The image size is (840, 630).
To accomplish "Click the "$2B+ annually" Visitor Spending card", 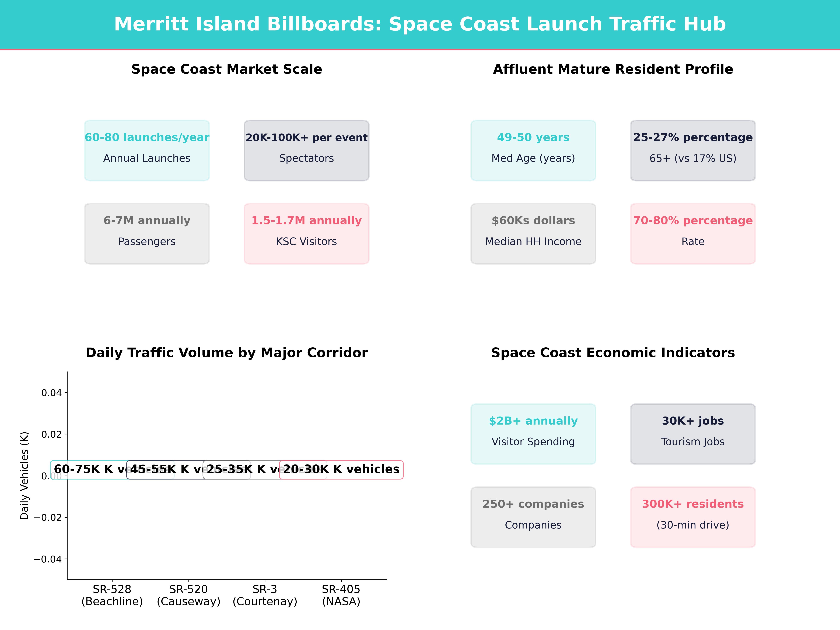I will pyautogui.click(x=533, y=433).
